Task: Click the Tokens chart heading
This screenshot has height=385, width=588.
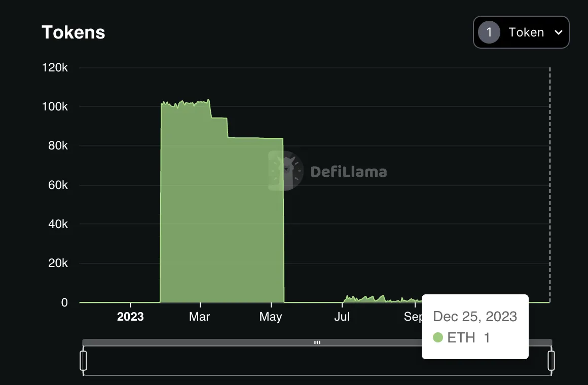Action: pos(73,32)
